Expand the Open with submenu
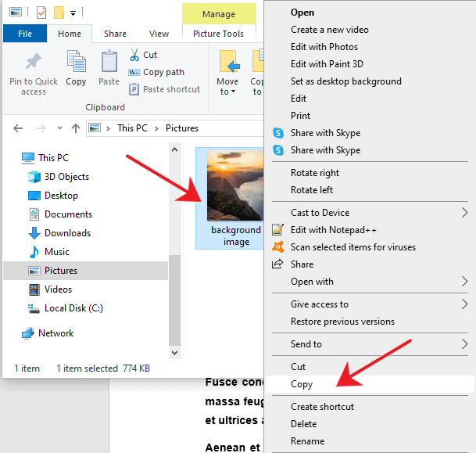The image size is (476, 453). coord(464,282)
